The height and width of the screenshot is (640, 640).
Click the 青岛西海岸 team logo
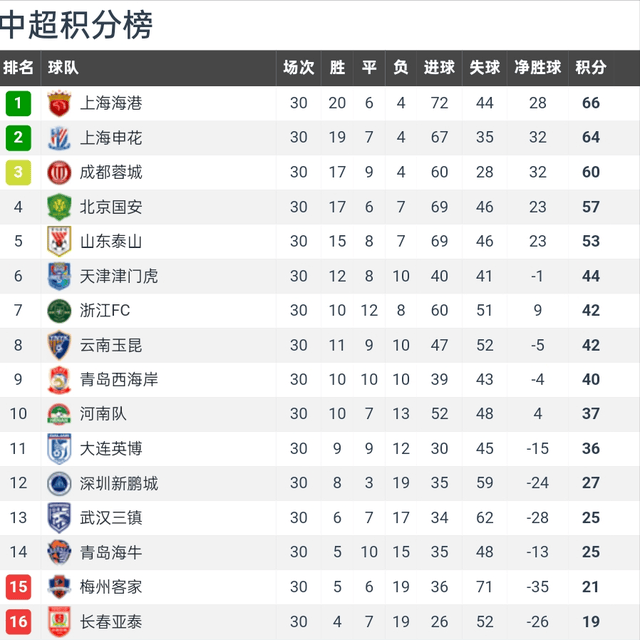coord(59,380)
